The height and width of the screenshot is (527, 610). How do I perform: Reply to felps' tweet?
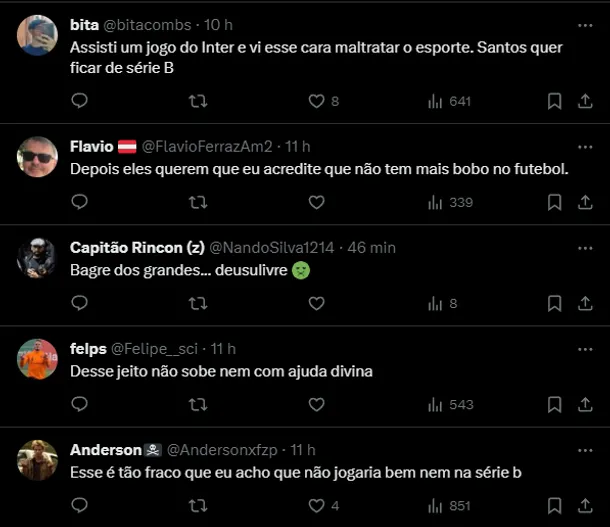80,404
